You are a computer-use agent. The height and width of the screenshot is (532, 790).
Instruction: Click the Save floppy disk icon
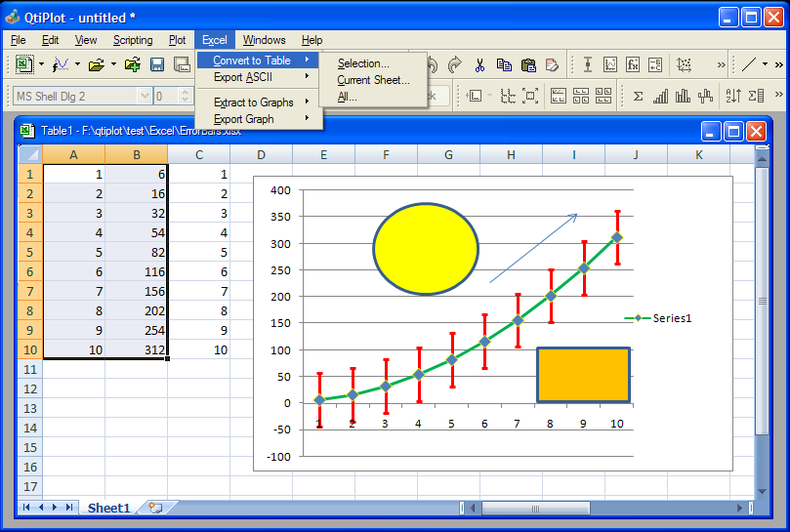[x=156, y=65]
